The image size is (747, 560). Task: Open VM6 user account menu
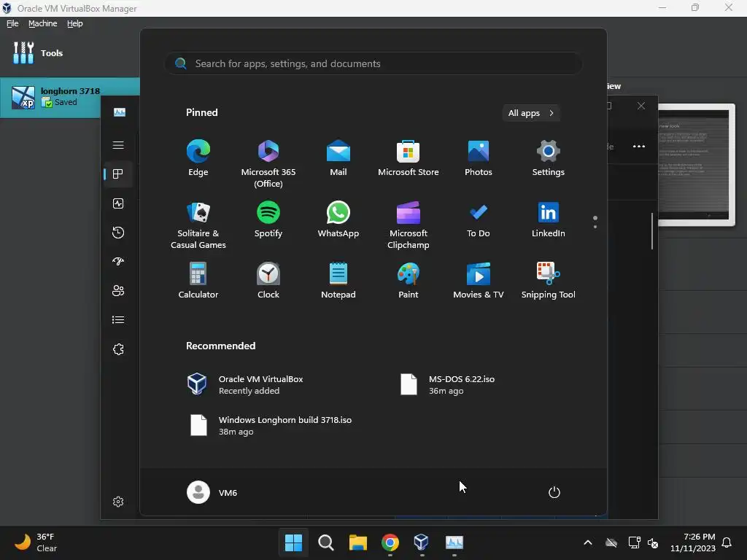click(x=212, y=492)
